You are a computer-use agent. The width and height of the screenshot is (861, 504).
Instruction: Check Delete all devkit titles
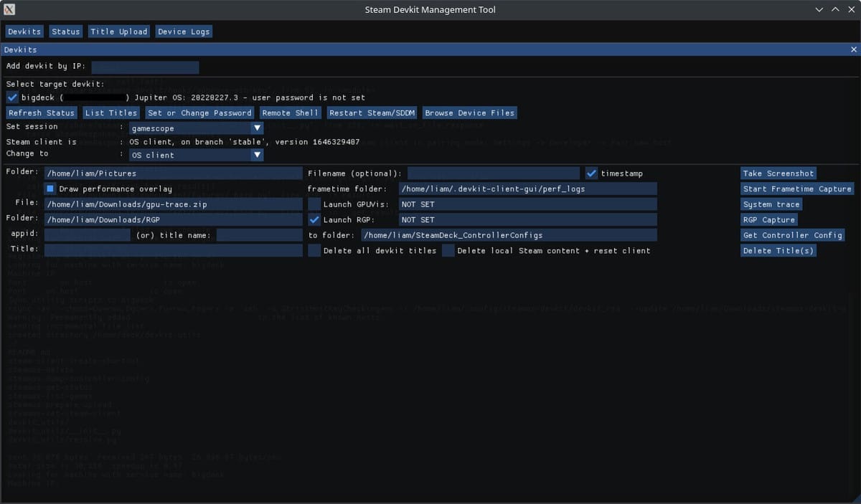tap(314, 250)
